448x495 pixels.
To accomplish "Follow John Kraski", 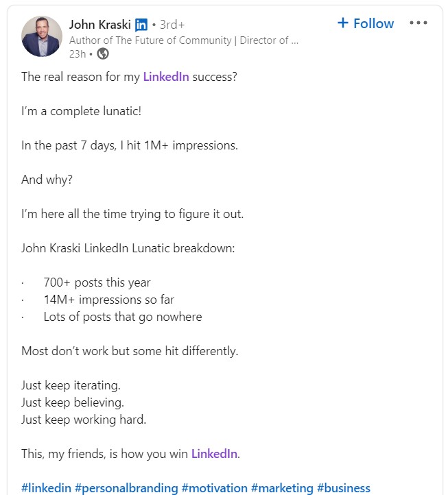I will tap(366, 23).
